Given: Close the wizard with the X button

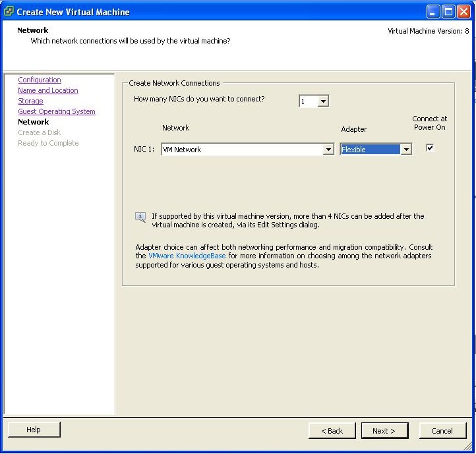Looking at the screenshot, I should click(463, 11).
